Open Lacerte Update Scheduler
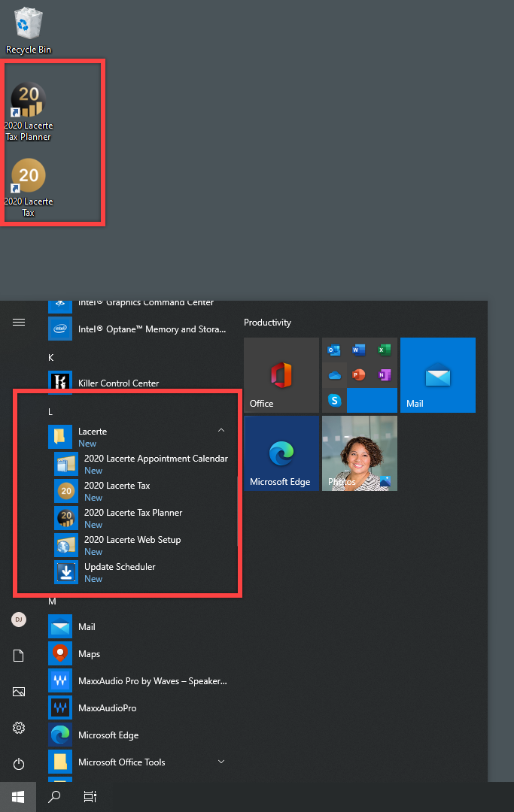The width and height of the screenshot is (514, 812). tap(141, 572)
